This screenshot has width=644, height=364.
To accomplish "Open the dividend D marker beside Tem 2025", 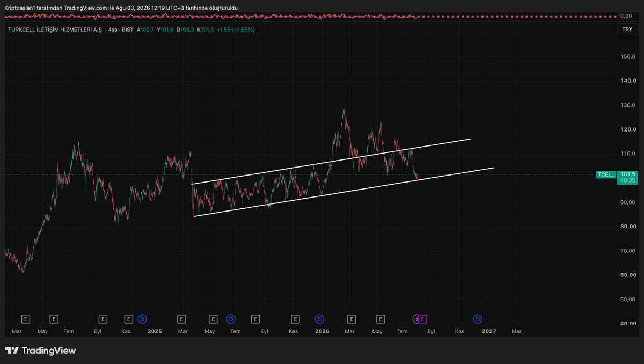I will (x=231, y=319).
